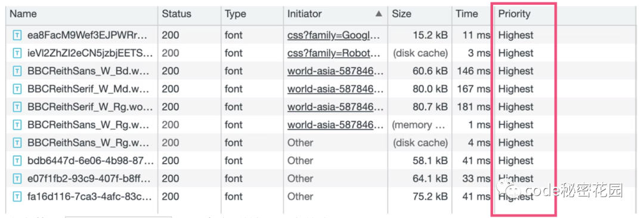Sort requests by Name column header

coord(23,14)
